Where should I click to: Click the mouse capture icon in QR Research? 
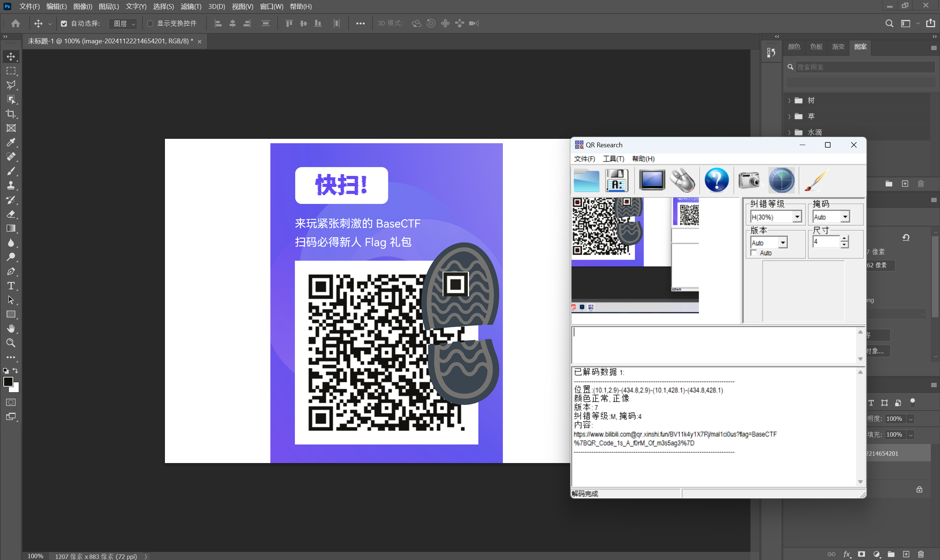point(683,180)
